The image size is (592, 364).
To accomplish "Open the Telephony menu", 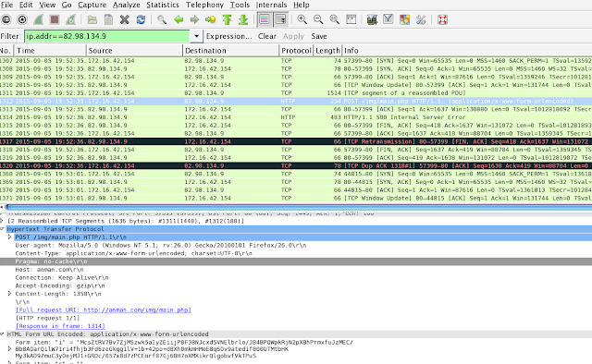I will click(x=204, y=5).
